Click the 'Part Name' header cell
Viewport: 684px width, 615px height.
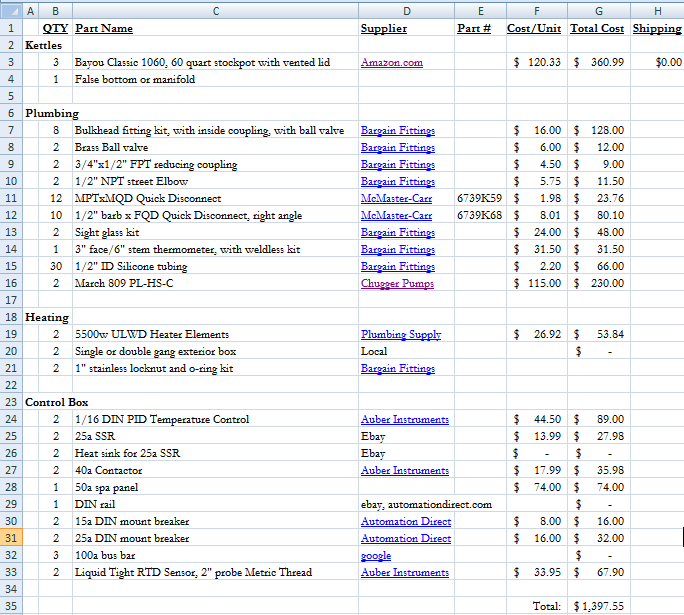coord(215,28)
